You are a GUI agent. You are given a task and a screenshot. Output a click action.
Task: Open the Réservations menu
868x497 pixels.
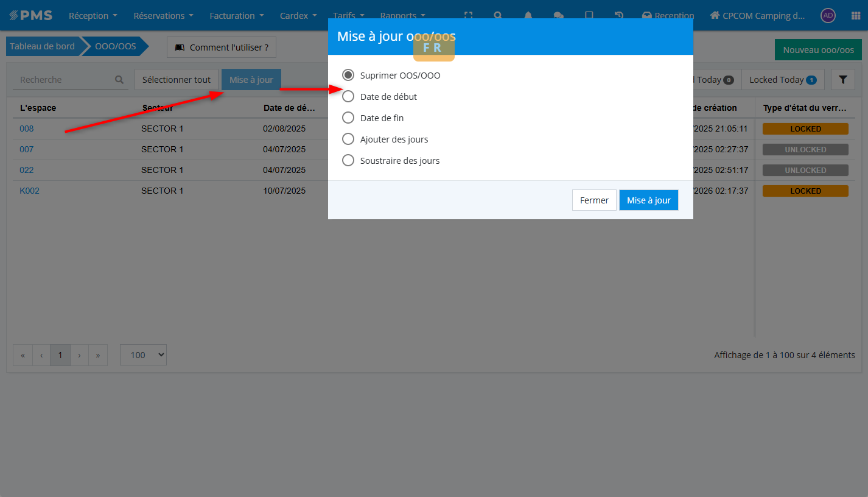(x=163, y=16)
